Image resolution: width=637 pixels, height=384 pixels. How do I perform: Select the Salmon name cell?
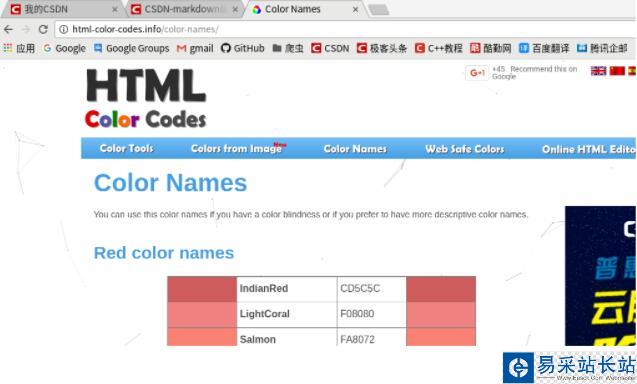(287, 337)
